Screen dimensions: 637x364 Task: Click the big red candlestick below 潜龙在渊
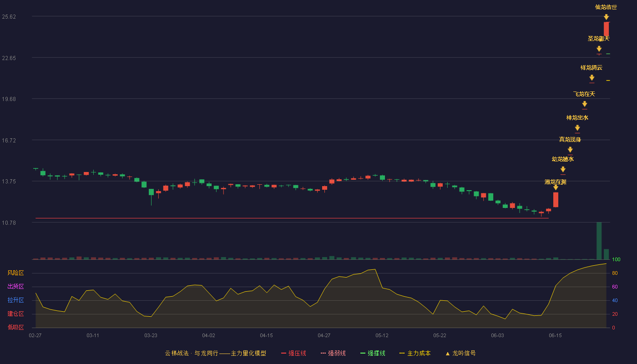556,200
